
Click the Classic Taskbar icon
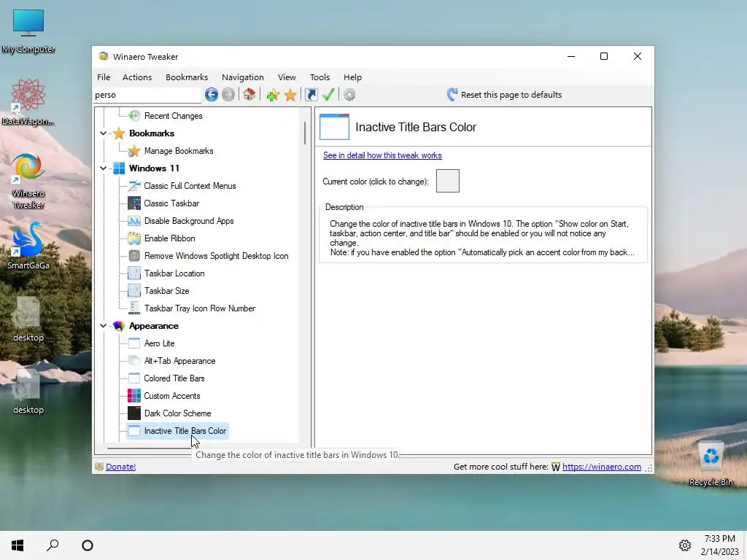(134, 203)
